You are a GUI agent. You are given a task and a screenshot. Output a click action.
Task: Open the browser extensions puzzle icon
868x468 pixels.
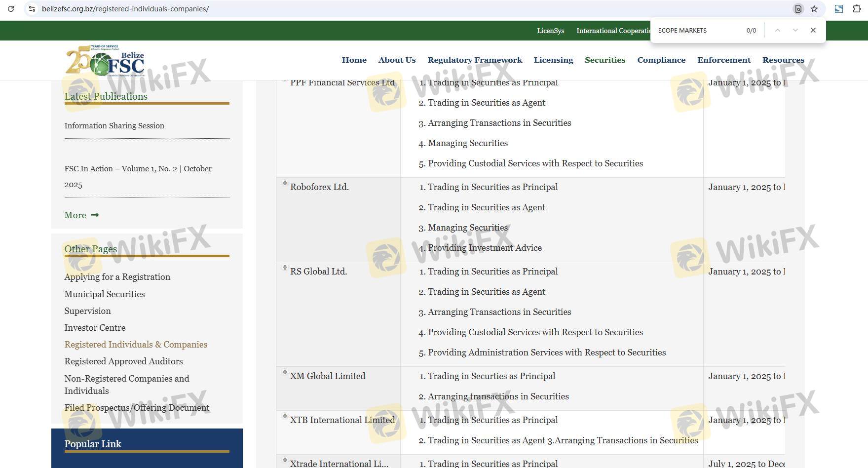(x=857, y=9)
